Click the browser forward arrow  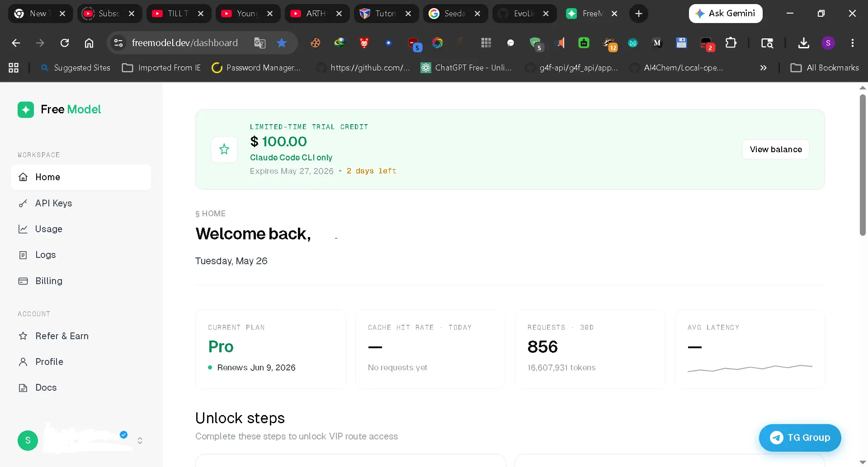(40, 43)
